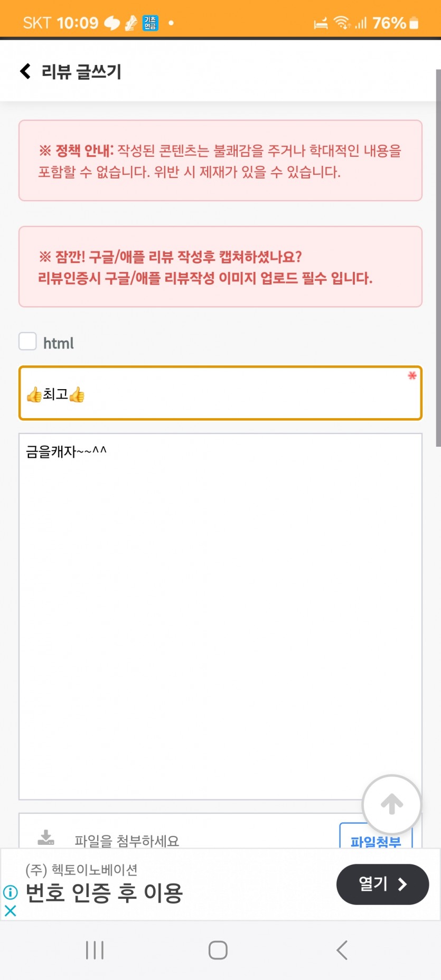441x980 pixels.
Task: Open recent apps via the navigation bar
Action: [x=95, y=950]
